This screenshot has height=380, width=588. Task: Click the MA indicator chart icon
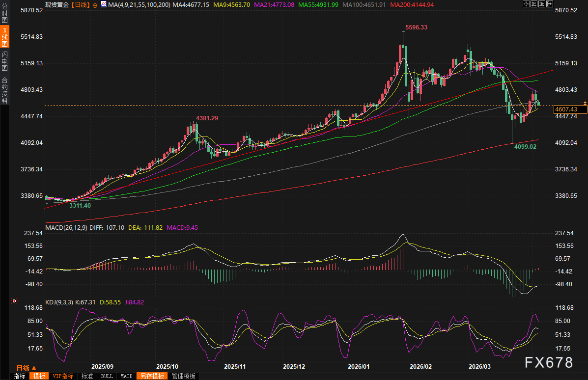pos(103,4)
